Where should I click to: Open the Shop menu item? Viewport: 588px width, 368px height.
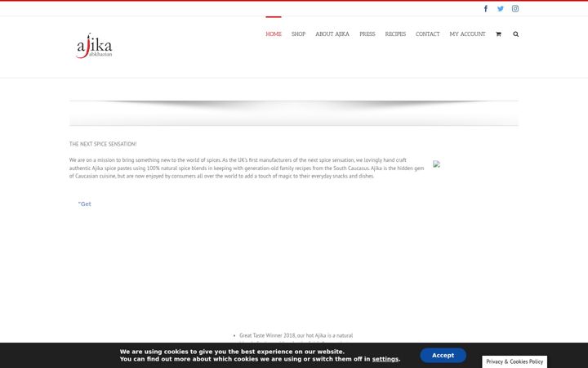299,34
